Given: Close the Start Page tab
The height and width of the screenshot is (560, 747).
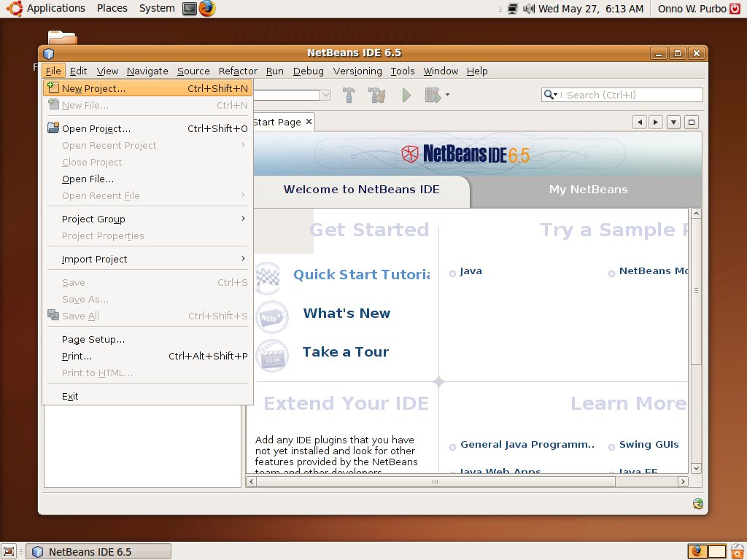Looking at the screenshot, I should coord(309,122).
